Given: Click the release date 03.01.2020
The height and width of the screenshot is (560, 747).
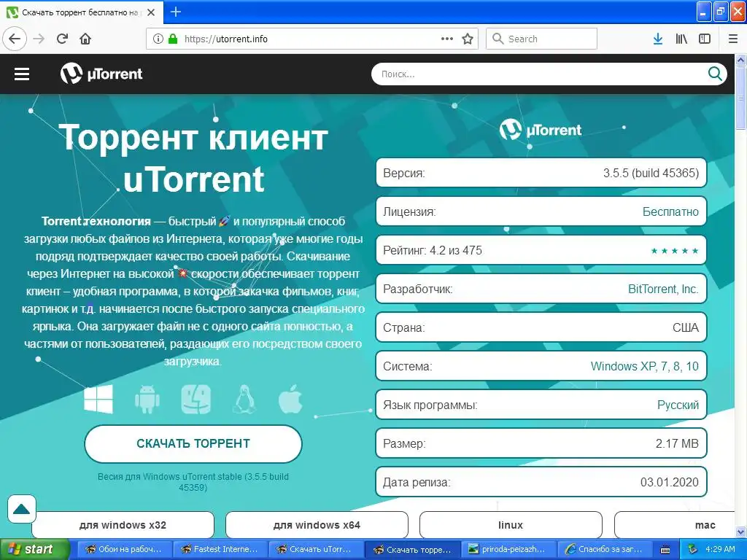Looking at the screenshot, I should (669, 482).
